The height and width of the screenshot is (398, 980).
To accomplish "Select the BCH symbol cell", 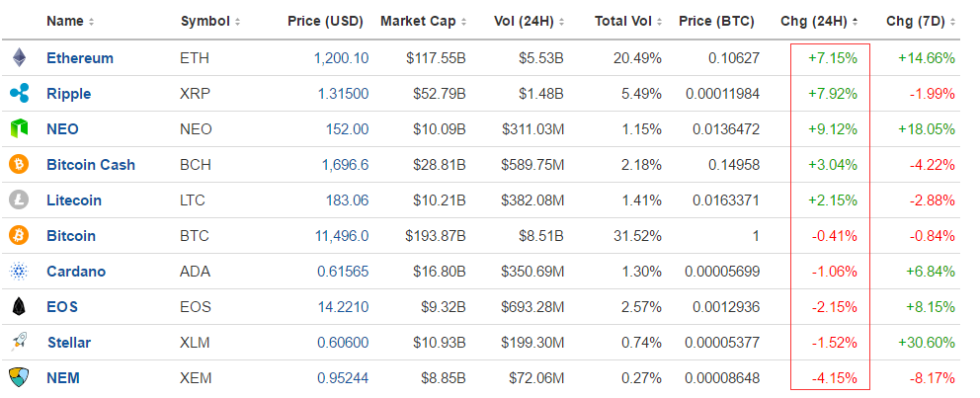I will tap(195, 165).
